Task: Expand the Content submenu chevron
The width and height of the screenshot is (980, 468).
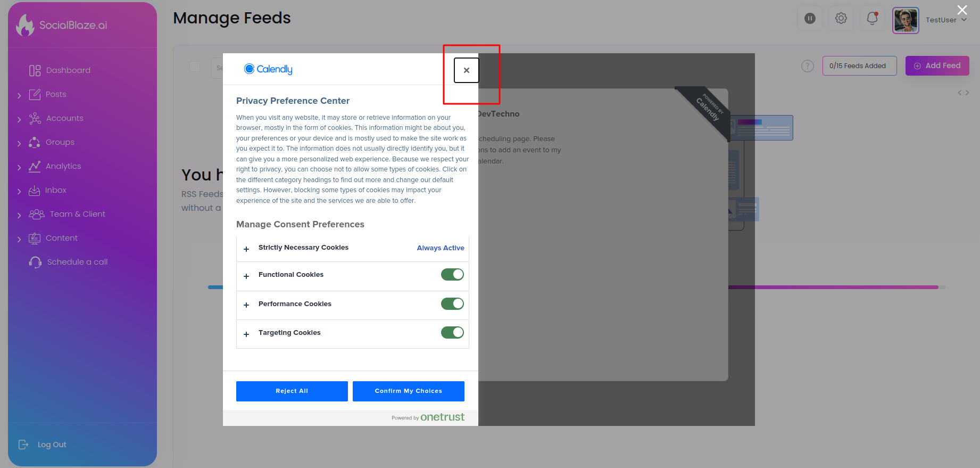Action: pos(19,239)
